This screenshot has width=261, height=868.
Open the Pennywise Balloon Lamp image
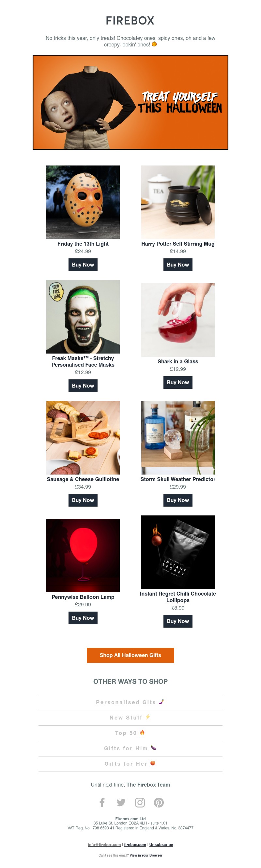(x=83, y=555)
